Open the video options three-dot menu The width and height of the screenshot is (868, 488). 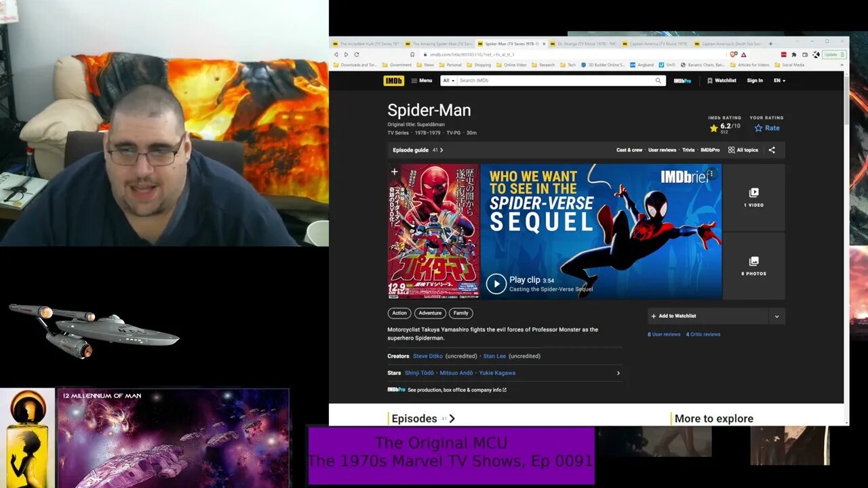(x=712, y=174)
